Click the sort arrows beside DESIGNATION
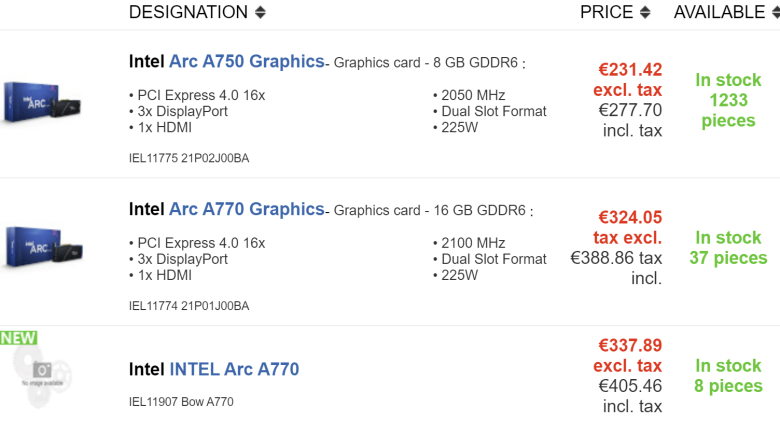The image size is (780, 421). pyautogui.click(x=261, y=13)
